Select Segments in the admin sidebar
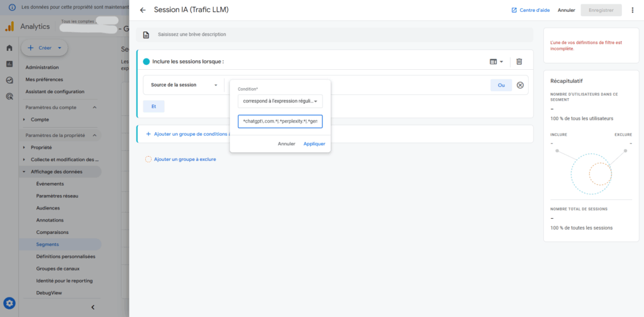This screenshot has width=644, height=317. click(48, 244)
